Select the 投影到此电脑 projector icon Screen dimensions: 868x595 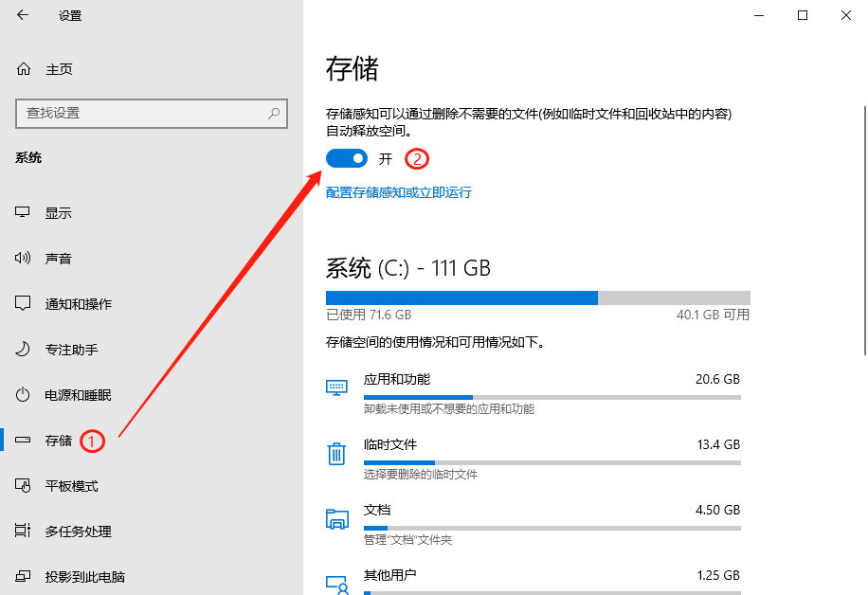tap(23, 576)
